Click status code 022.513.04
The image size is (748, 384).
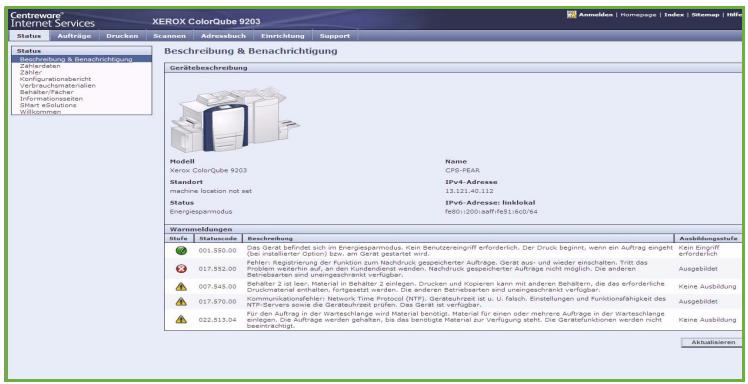[x=218, y=320]
